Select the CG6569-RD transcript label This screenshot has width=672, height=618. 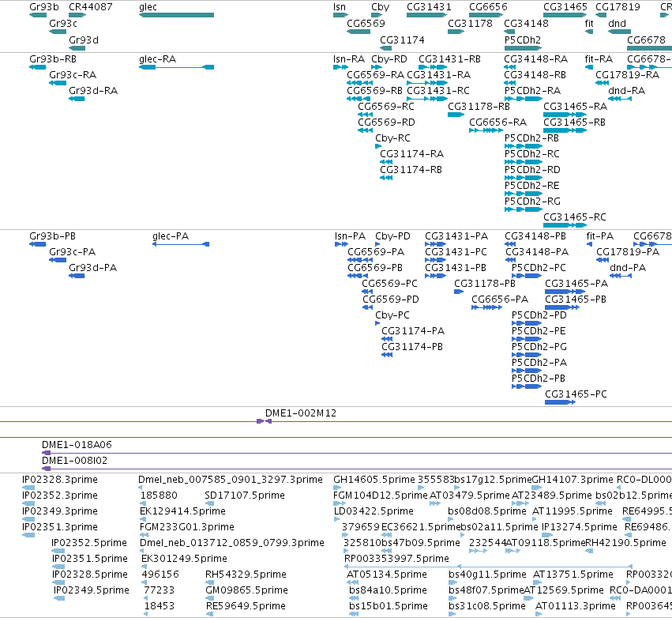click(x=386, y=122)
